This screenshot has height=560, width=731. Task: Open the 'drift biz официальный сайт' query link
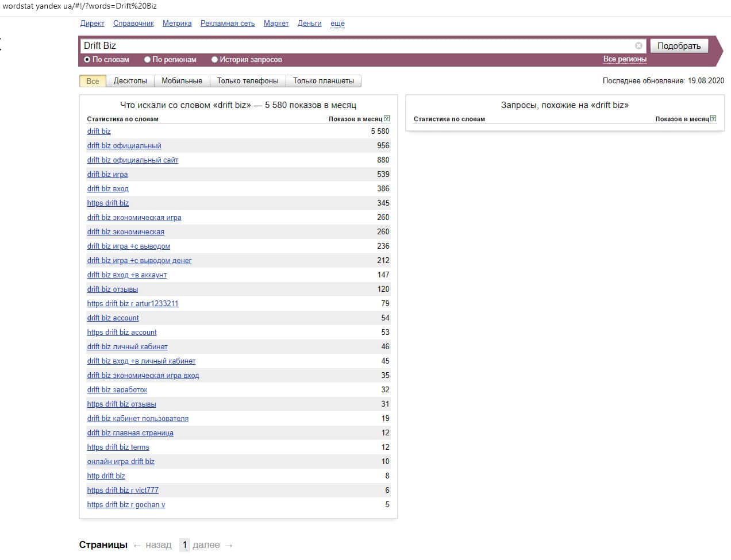point(133,160)
